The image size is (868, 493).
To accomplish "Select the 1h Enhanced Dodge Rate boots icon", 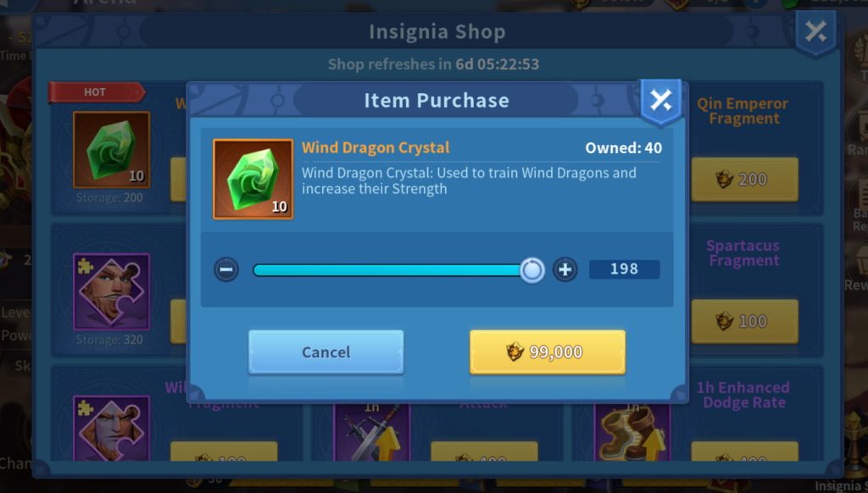I will (632, 433).
